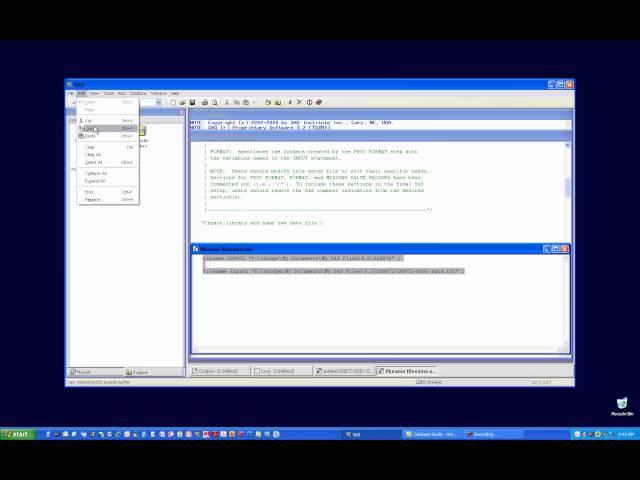Viewport: 640px width, 480px height.
Task: Click the Open file toolbar icon
Action: tap(182, 102)
